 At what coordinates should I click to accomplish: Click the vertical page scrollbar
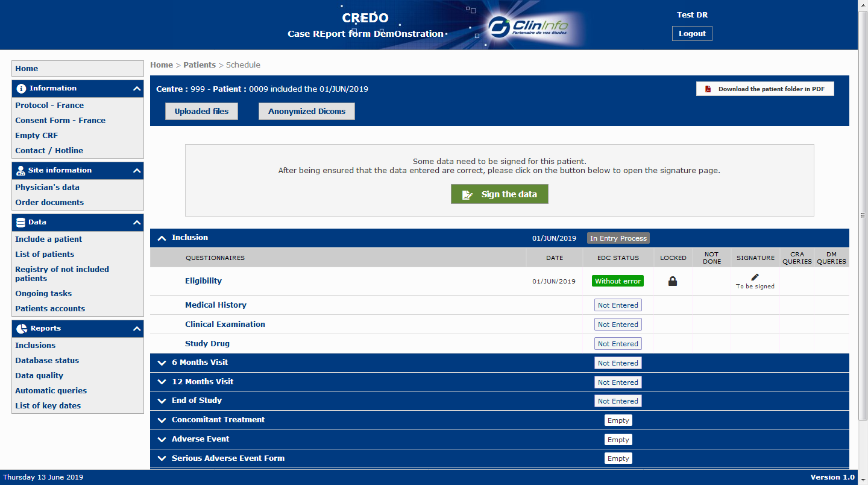click(x=863, y=215)
